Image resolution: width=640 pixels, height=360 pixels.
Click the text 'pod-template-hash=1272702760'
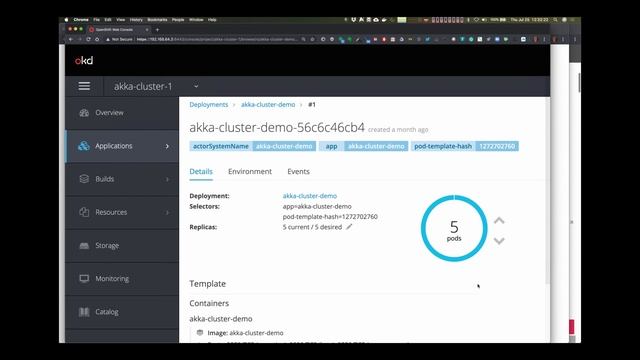tap(330, 217)
